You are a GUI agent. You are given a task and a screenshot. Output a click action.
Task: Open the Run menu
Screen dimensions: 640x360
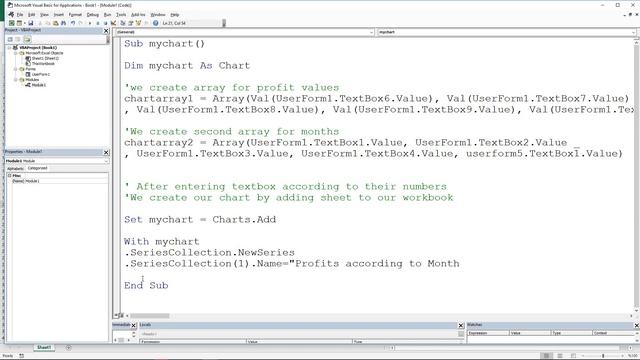pos(107,15)
